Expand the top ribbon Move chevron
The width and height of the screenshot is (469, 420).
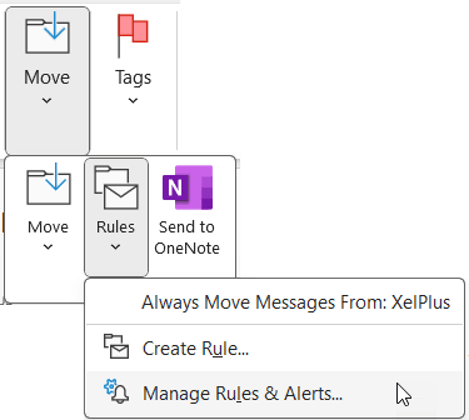[x=47, y=100]
